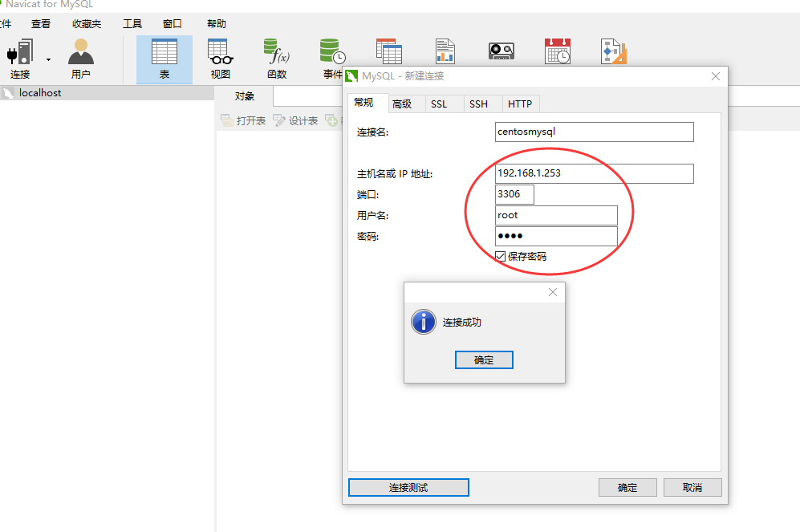Click the 取消 button

click(692, 488)
